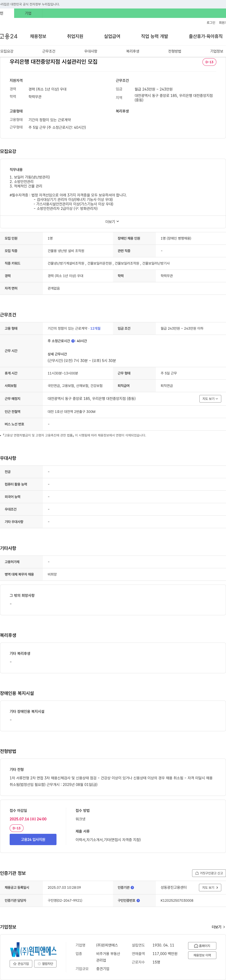Screen dimensions: 226x980
Task: Open the 실업급여 menu
Action: tap(112, 37)
